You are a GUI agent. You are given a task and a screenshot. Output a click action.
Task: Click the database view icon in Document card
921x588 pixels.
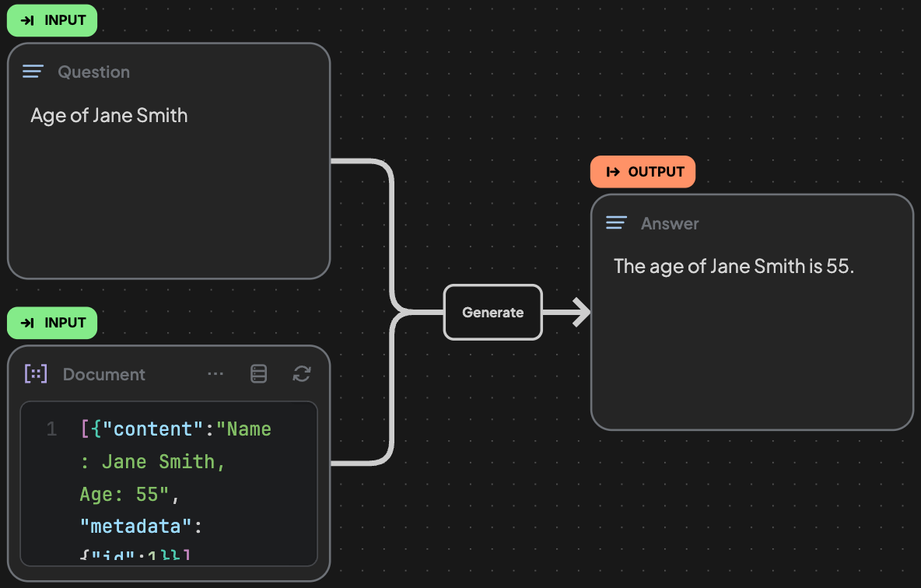pyautogui.click(x=258, y=373)
